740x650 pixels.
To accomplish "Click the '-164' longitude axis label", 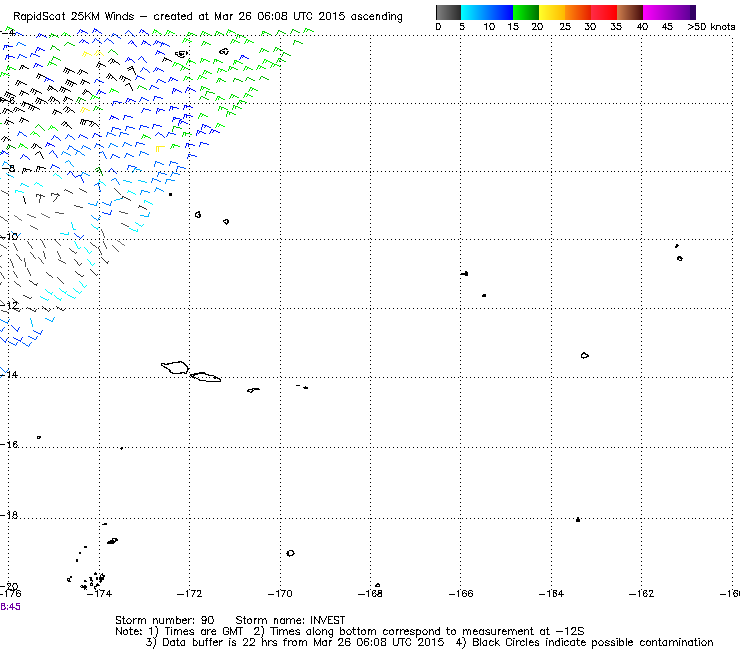I will 551,593.
